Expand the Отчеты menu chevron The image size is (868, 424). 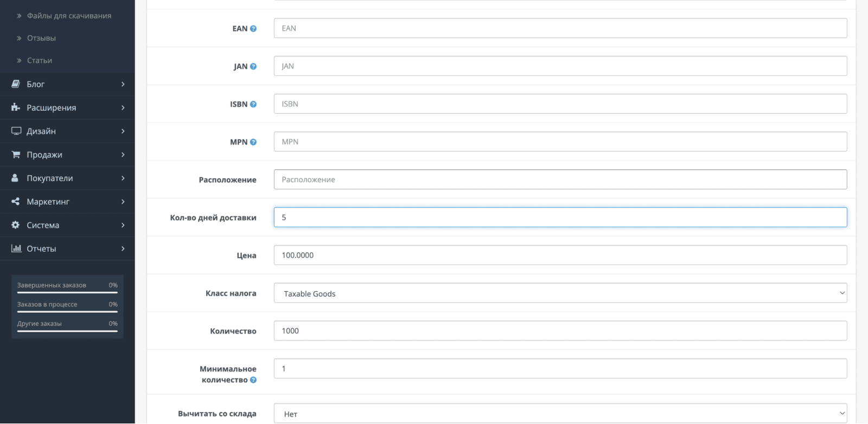click(123, 248)
